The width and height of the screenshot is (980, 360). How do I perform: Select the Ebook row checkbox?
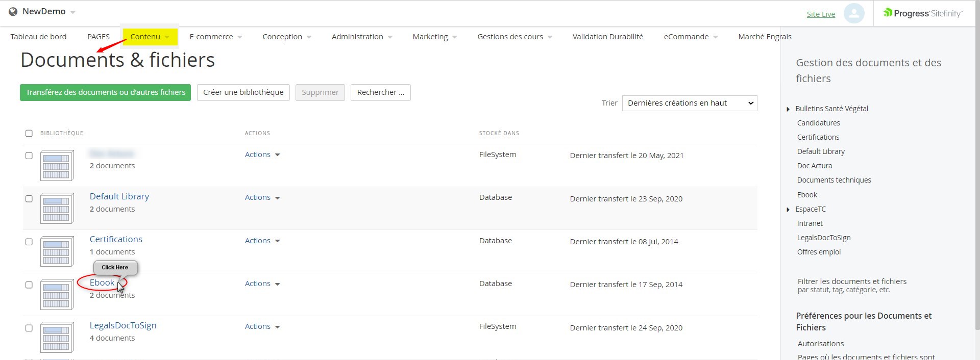pyautogui.click(x=29, y=285)
